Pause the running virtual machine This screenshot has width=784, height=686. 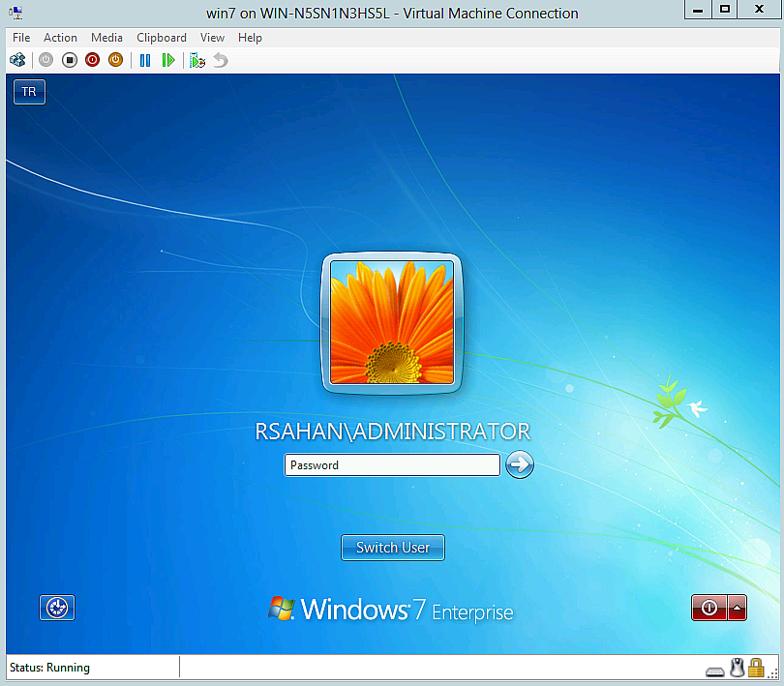coord(144,59)
